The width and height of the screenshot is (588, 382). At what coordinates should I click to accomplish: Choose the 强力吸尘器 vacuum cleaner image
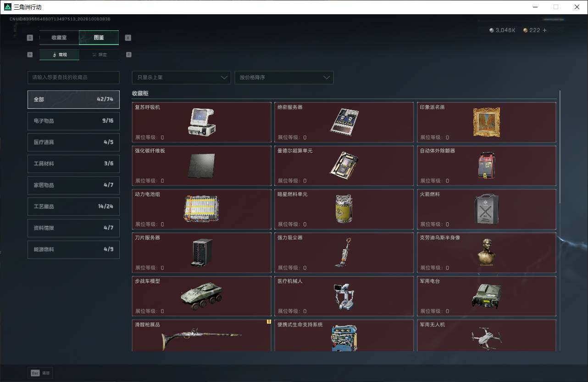344,253
